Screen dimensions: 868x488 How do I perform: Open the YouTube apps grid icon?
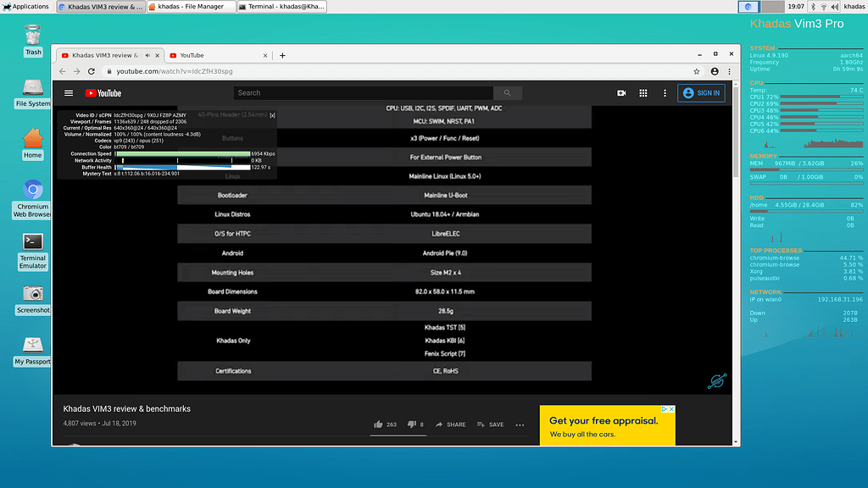click(x=643, y=93)
